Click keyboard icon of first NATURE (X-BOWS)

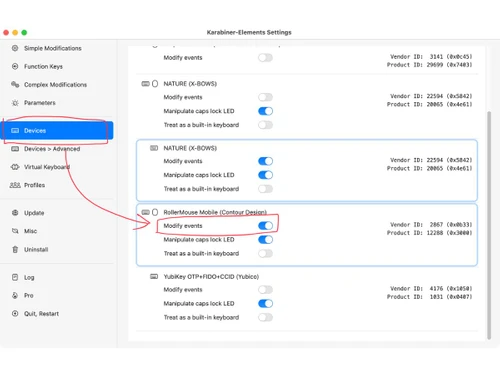coord(146,84)
